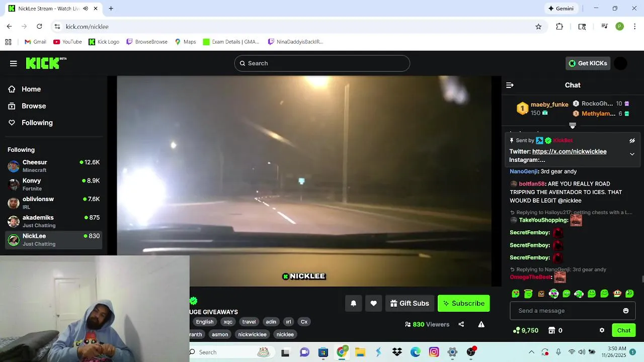Share the stream via share icon
Viewport: 644px width, 362px height.
coord(461,324)
